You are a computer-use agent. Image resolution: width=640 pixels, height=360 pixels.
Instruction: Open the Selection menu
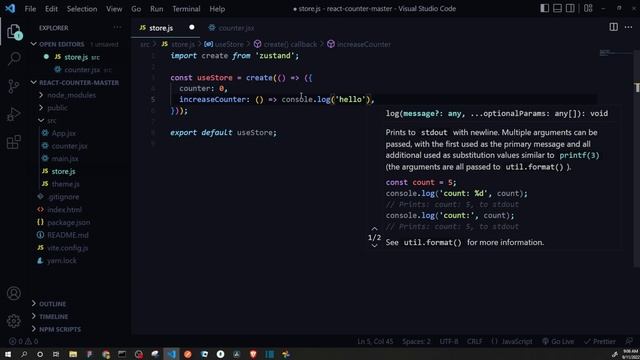82,9
